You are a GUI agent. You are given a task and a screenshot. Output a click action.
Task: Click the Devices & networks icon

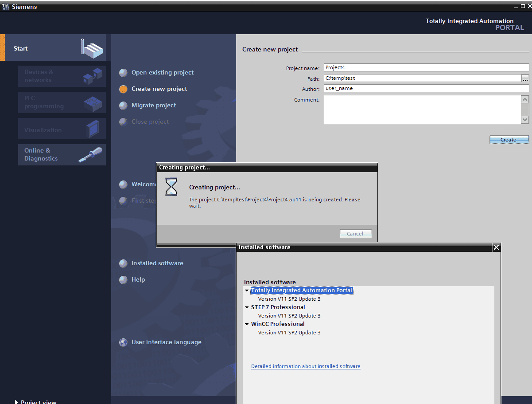pyautogui.click(x=92, y=76)
